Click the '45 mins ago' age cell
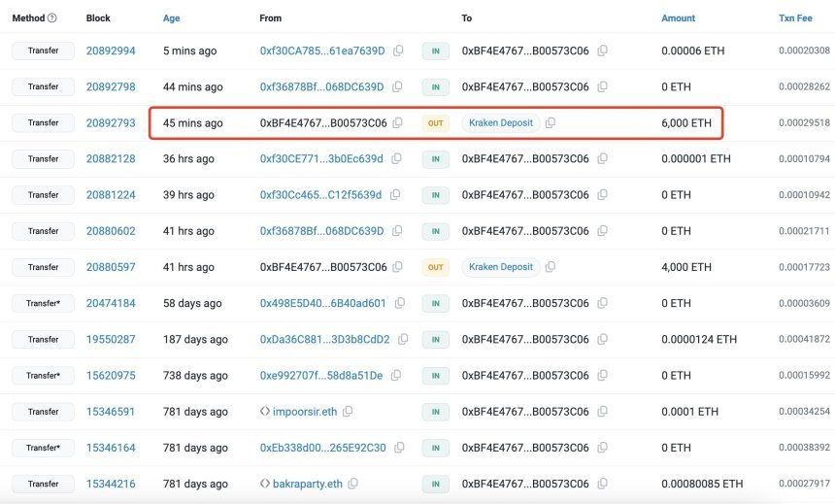The width and height of the screenshot is (835, 504). click(193, 122)
